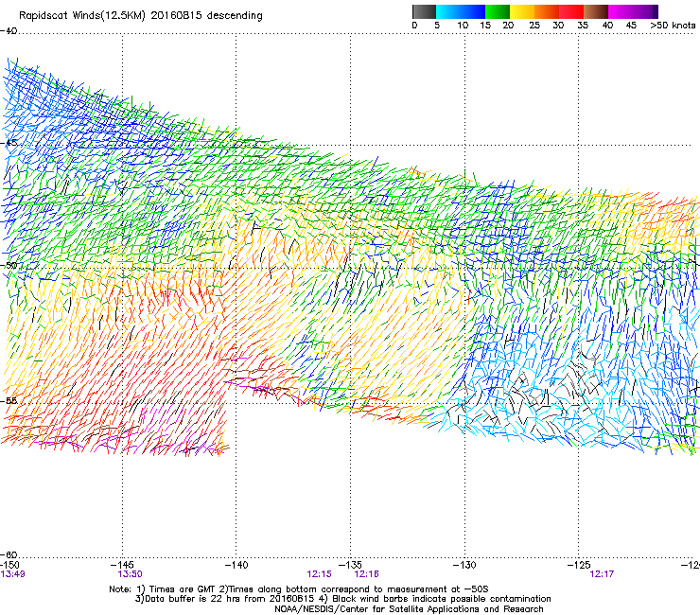This screenshot has width=700, height=615.
Task: Click the blue 10-15 knots color segment
Action: [473, 11]
